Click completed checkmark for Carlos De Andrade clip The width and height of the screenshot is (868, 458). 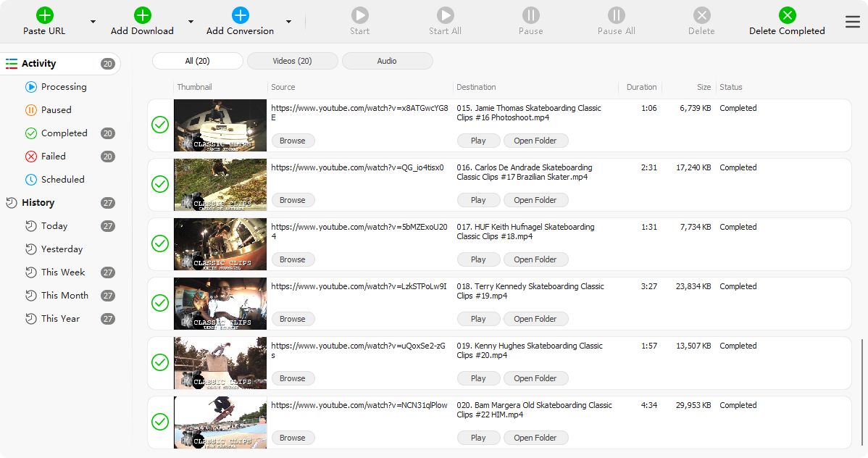[x=160, y=184]
